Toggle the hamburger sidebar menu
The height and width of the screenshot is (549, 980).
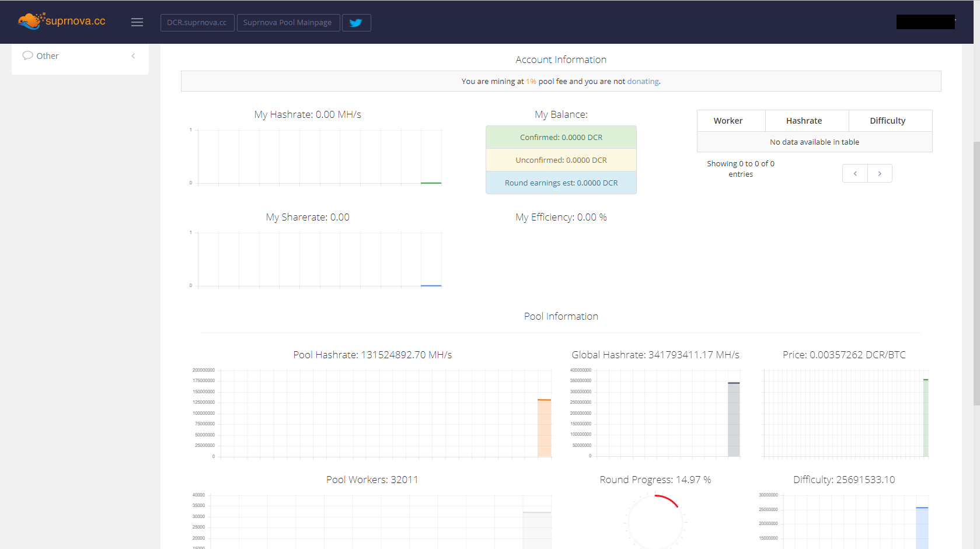click(137, 22)
